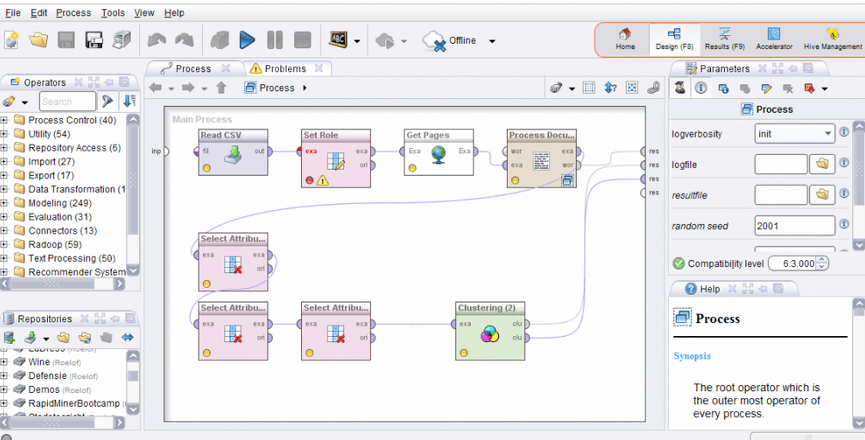Image resolution: width=865 pixels, height=440 pixels.
Task: Switch to Results (F9) view
Action: point(724,40)
